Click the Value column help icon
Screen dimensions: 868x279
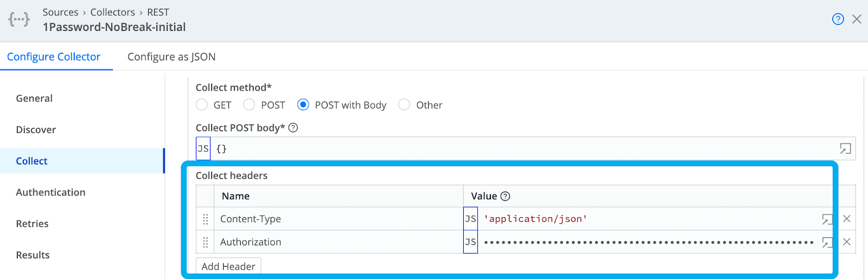click(x=505, y=196)
